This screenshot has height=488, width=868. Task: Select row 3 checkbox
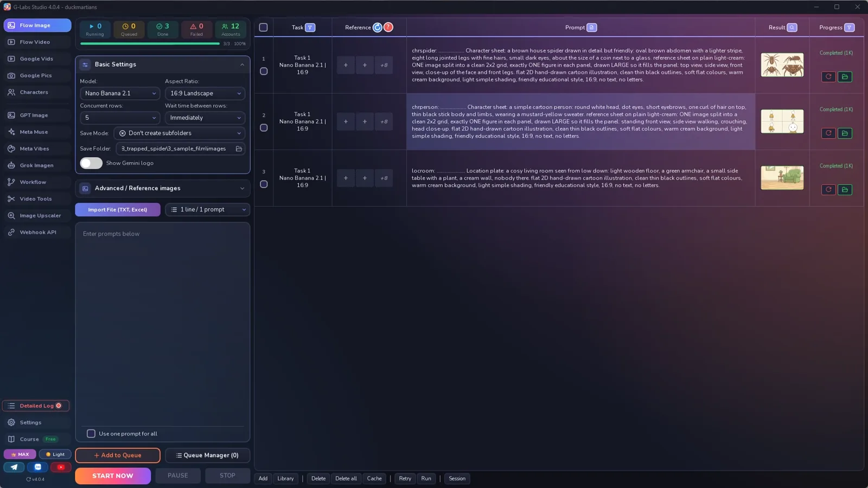(x=264, y=184)
